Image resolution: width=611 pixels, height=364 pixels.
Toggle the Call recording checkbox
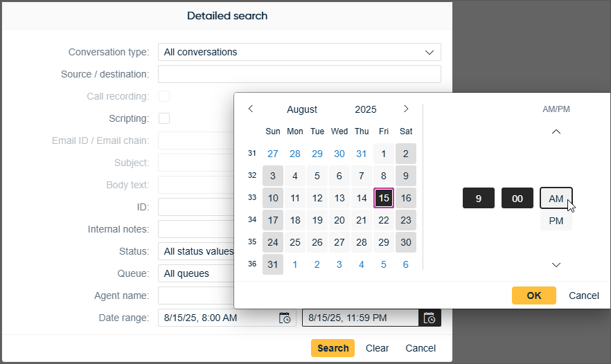click(164, 96)
